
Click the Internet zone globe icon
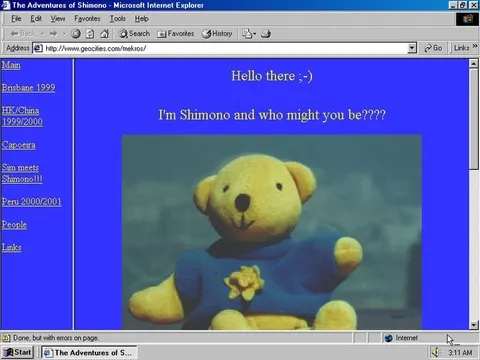click(388, 338)
